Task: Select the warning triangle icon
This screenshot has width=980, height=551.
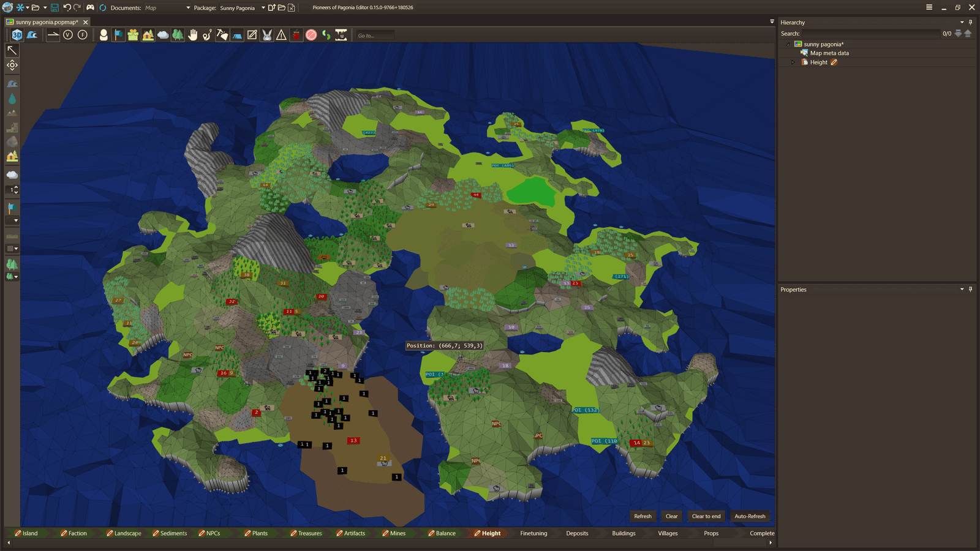Action: pos(281,35)
